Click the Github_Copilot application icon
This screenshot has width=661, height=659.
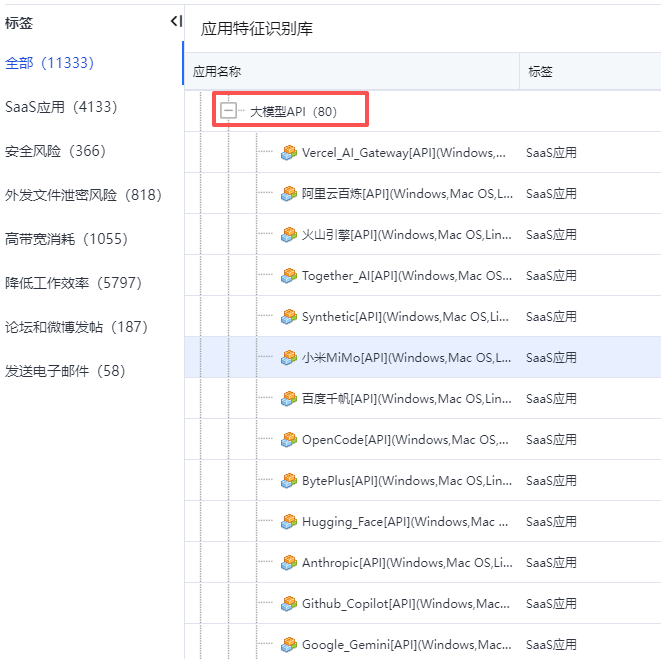click(x=289, y=604)
